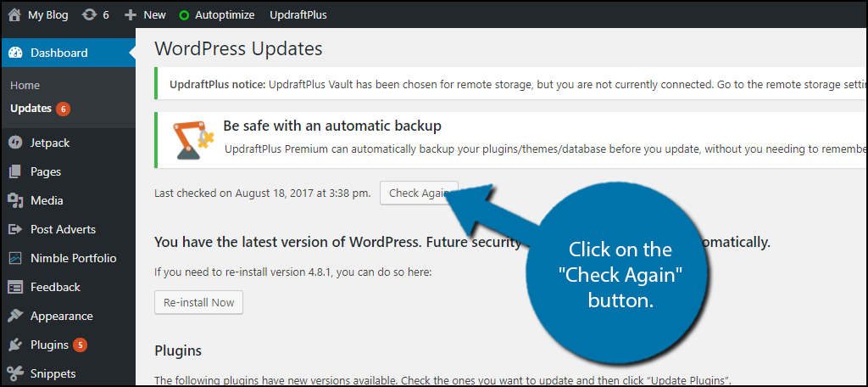Open the updates refresh icon in admin bar
Screen dimensions: 868x387
coord(88,14)
